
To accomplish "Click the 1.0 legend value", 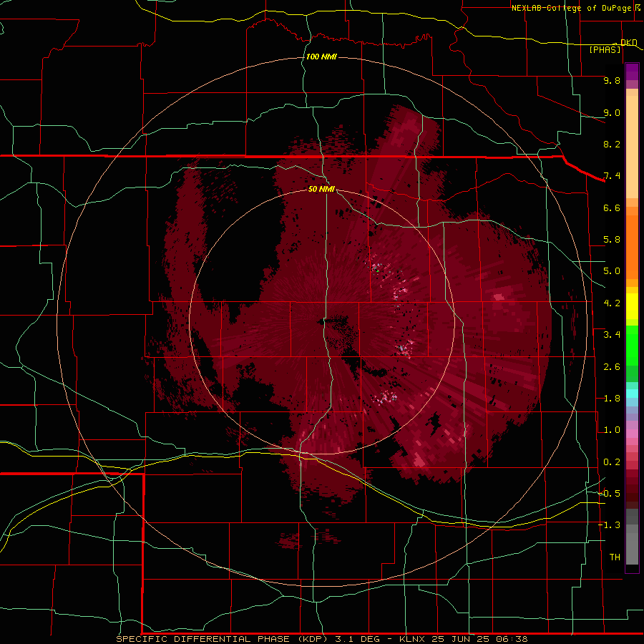I will [x=612, y=430].
